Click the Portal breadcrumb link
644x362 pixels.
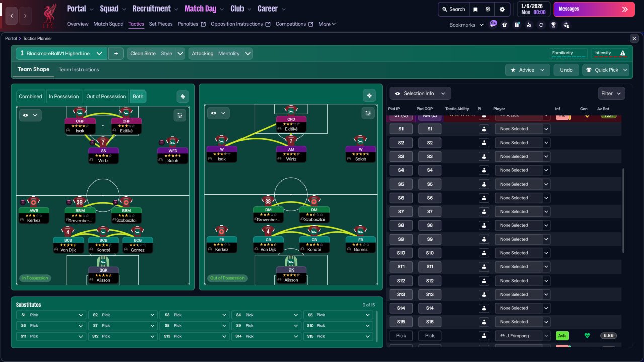pos(11,39)
